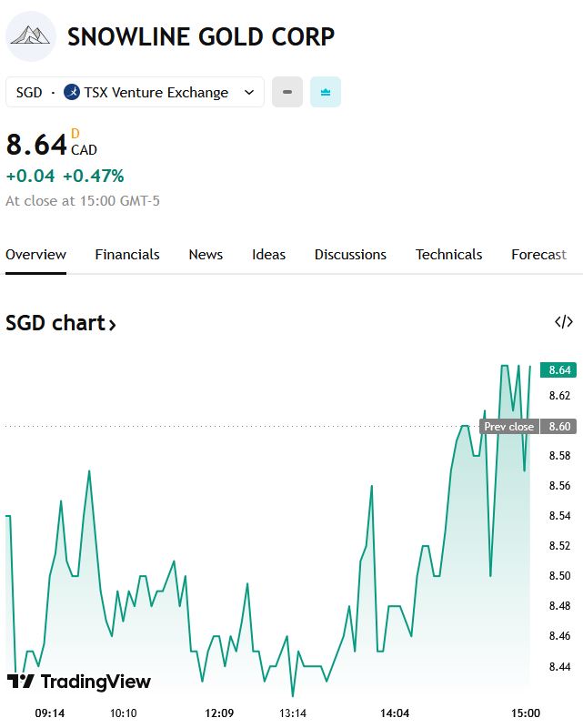
Task: Click the 10:10 time axis label
Action: click(x=124, y=713)
